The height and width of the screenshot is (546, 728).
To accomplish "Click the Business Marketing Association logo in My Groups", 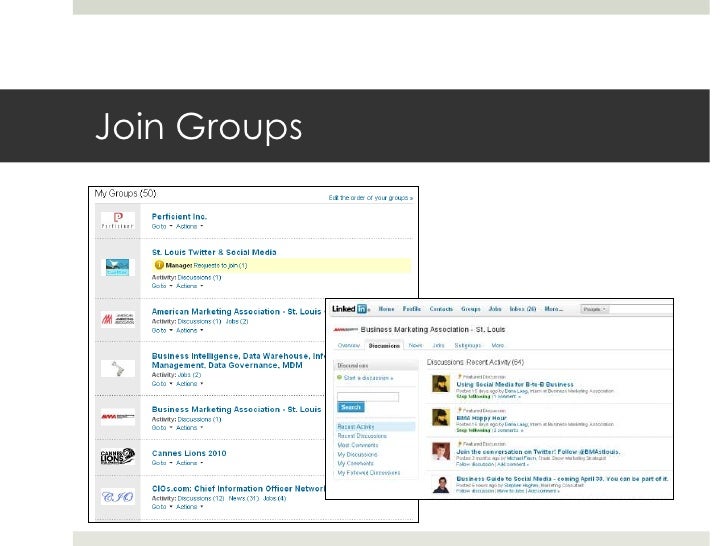I will (x=118, y=417).
